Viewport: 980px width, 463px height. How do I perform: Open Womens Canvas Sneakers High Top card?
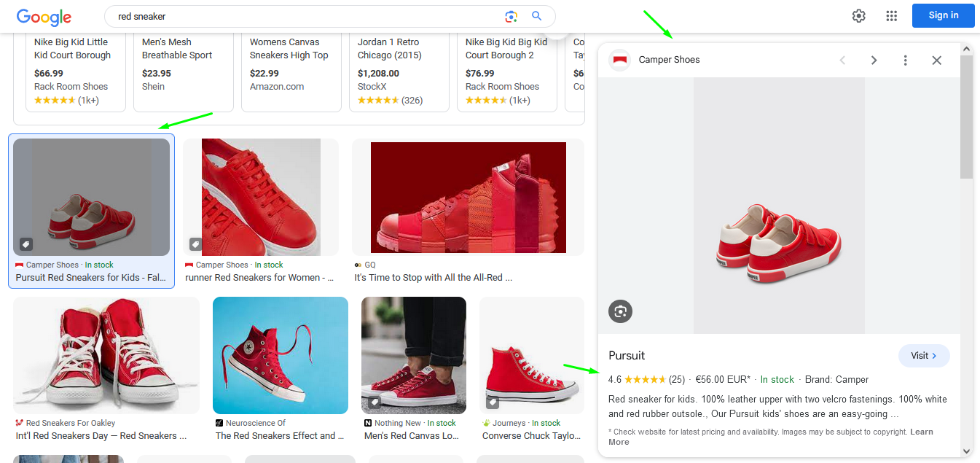point(291,71)
